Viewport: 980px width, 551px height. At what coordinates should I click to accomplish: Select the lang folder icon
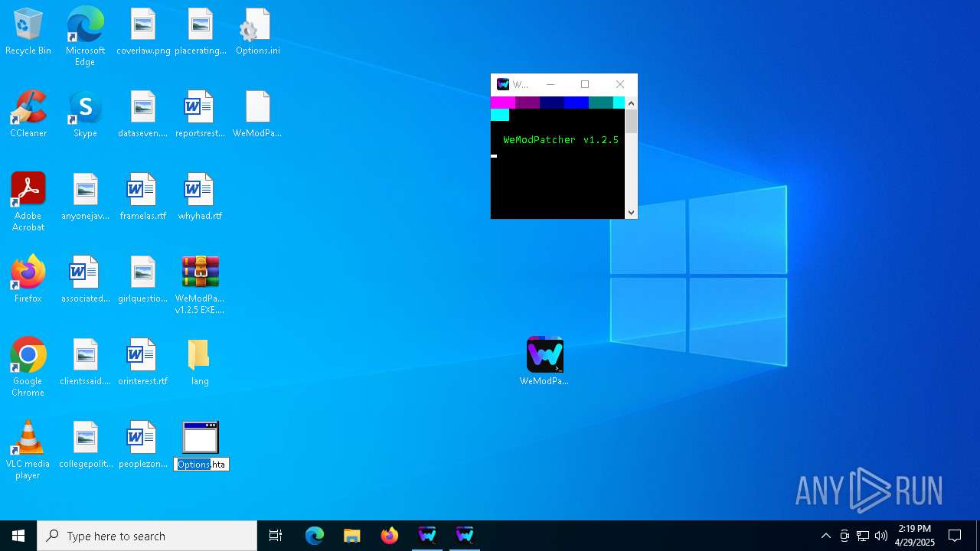pyautogui.click(x=200, y=363)
